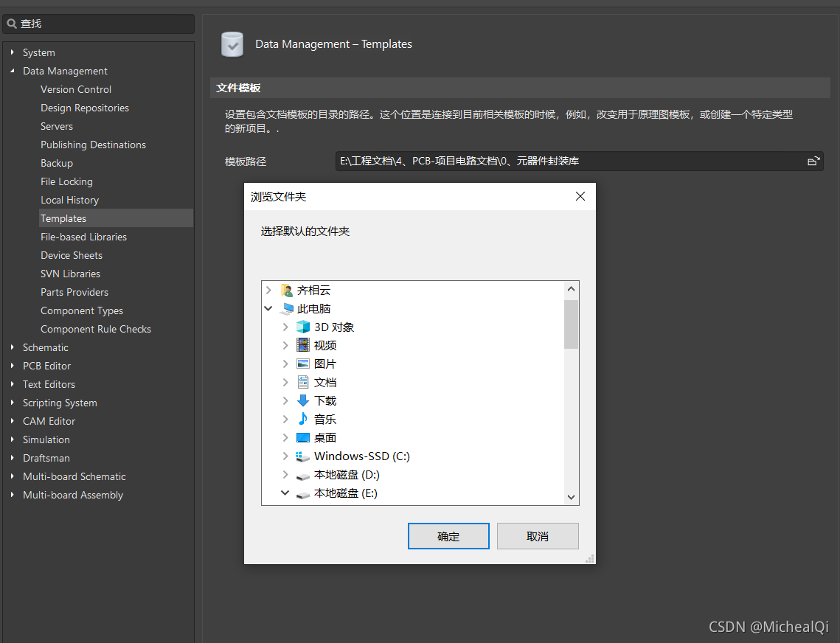Image resolution: width=840 pixels, height=643 pixels.
Task: Select the Windows-SSD (C:) drive icon
Action: pos(303,456)
